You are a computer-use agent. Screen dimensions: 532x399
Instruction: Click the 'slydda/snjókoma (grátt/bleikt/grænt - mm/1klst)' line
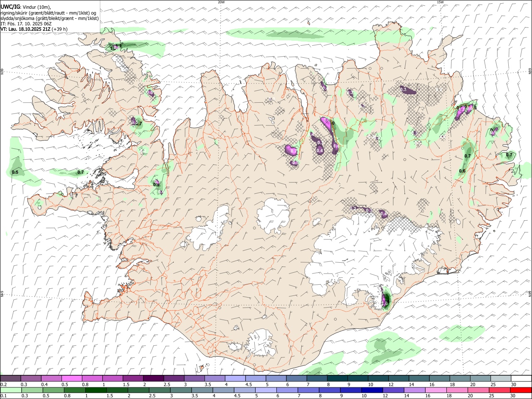click(x=49, y=18)
